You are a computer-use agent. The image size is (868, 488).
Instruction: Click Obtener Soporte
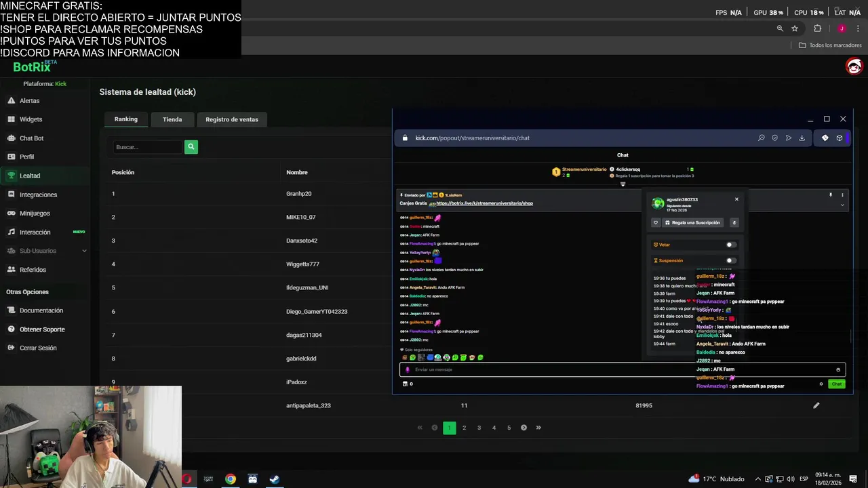pyautogui.click(x=42, y=329)
